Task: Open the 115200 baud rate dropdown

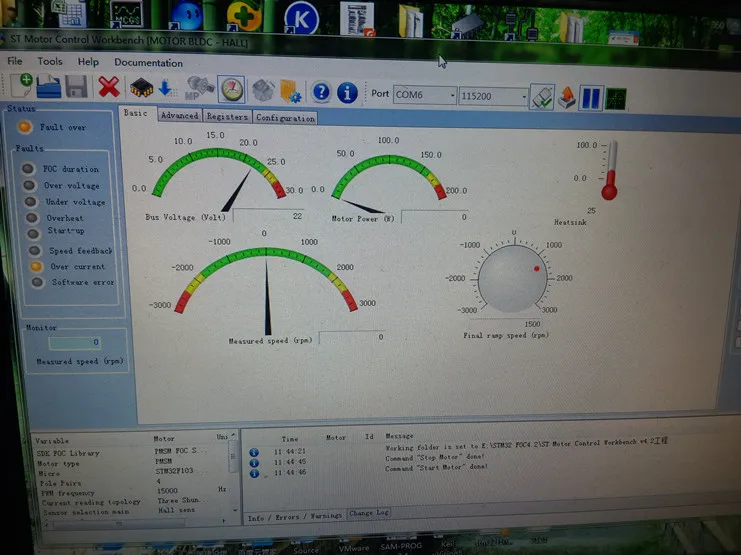Action: tap(493, 96)
